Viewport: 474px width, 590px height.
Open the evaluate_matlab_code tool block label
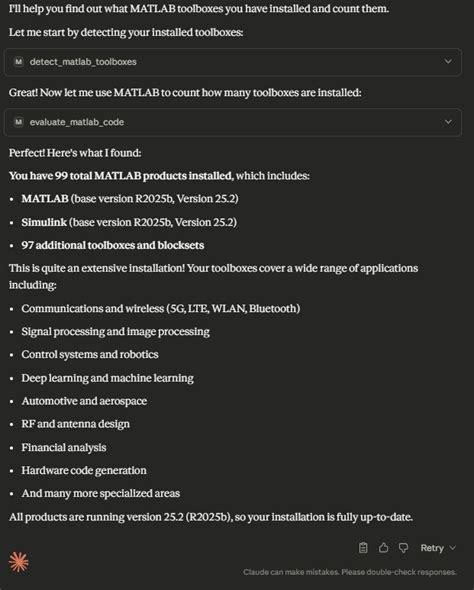click(x=77, y=122)
